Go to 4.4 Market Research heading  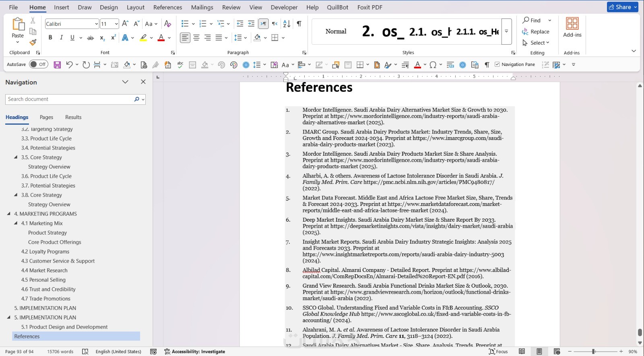tap(44, 270)
